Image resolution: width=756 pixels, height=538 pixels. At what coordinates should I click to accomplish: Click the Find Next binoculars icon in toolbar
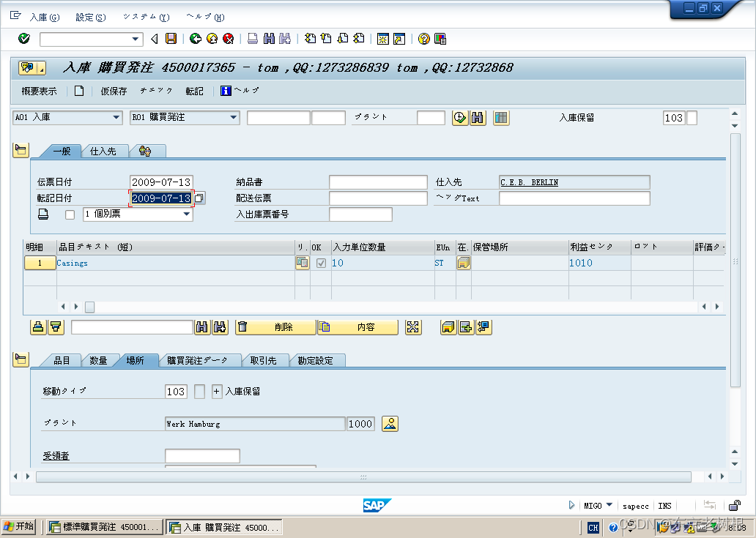point(285,39)
